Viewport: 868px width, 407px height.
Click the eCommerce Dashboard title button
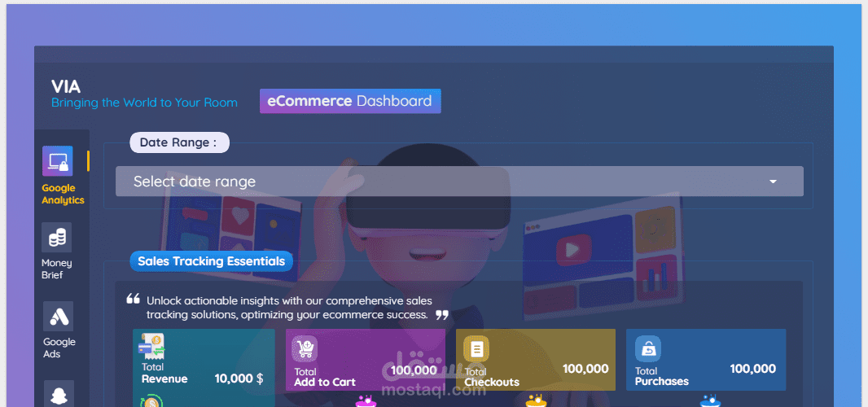[350, 101]
